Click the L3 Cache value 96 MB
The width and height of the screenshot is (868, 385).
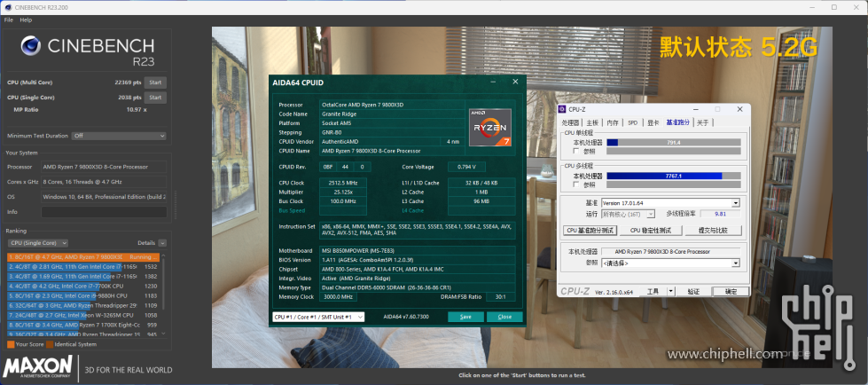(481, 201)
